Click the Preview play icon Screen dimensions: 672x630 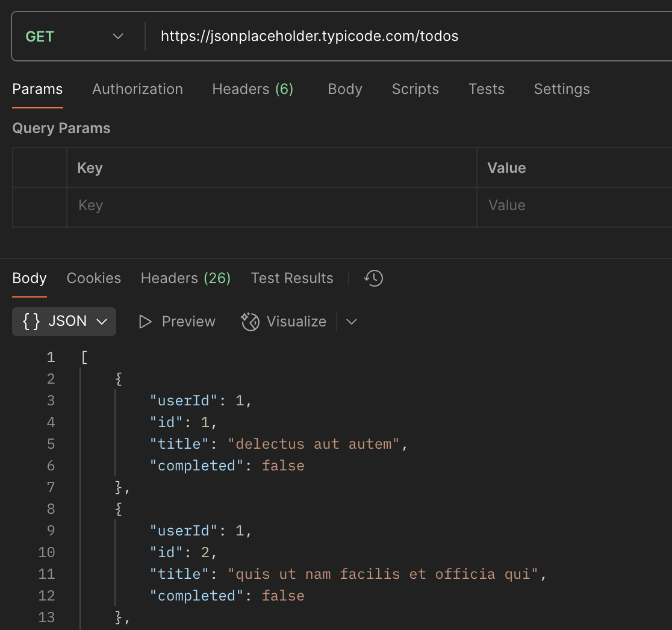coord(145,322)
